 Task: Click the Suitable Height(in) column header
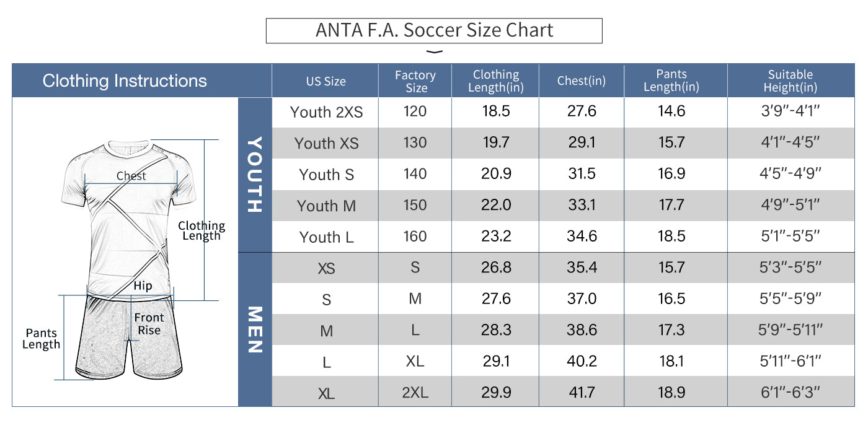[790, 81]
